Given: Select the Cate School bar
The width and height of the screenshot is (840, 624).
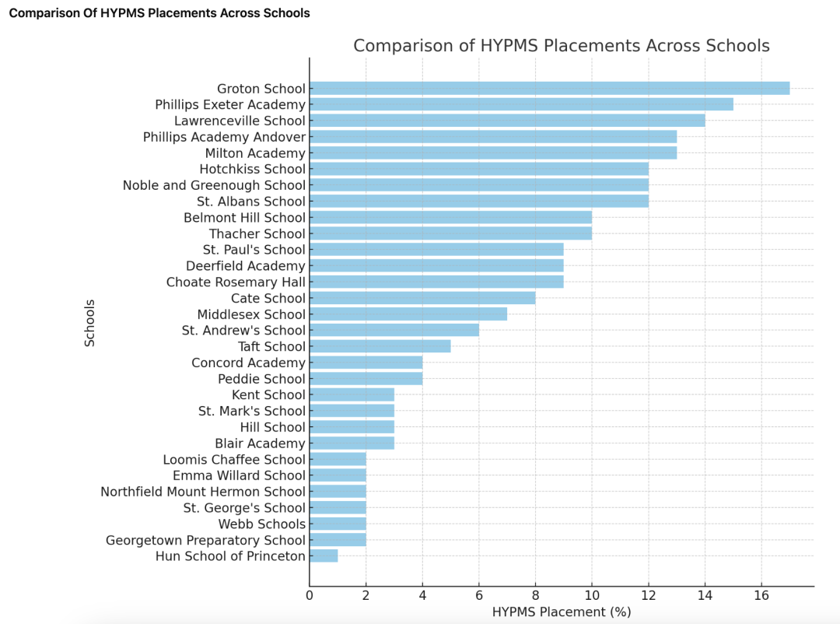Looking at the screenshot, I should 422,298.
